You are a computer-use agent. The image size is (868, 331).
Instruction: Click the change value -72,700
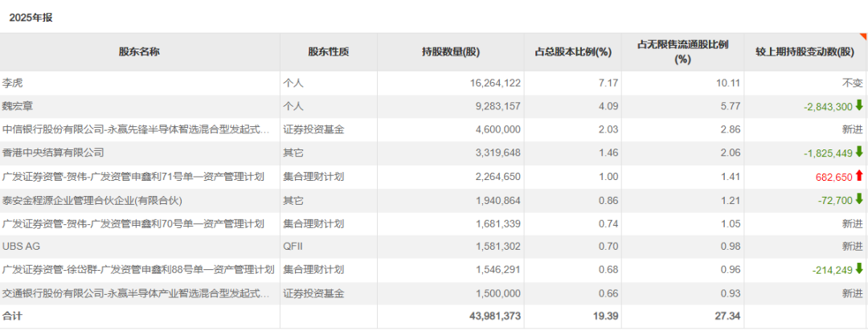(834, 200)
